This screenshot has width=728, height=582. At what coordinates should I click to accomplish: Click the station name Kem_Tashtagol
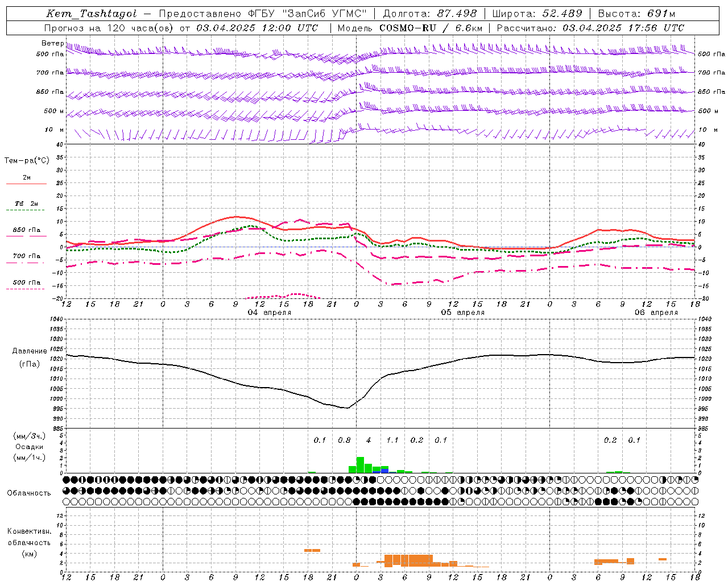coord(91,14)
